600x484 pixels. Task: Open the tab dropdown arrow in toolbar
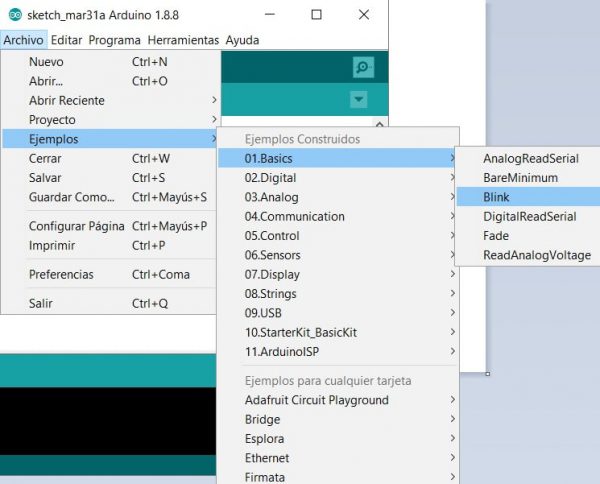359,99
